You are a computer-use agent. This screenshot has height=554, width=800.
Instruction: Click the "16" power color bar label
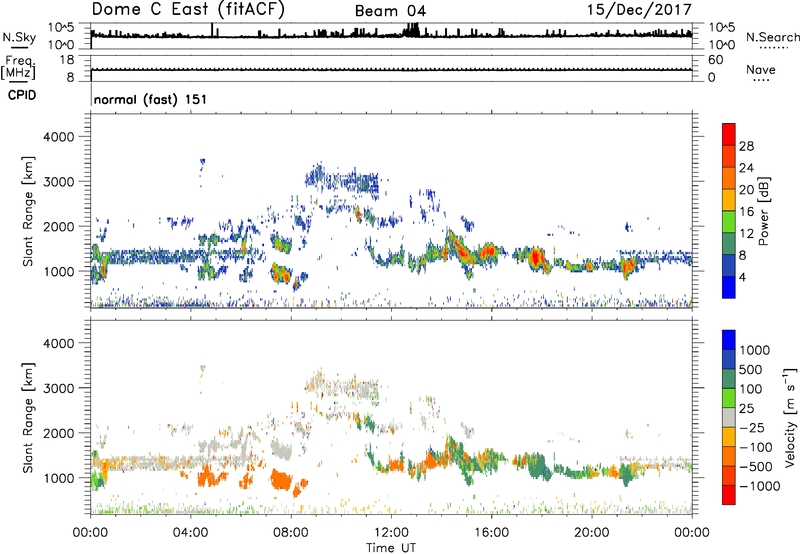[x=746, y=212]
